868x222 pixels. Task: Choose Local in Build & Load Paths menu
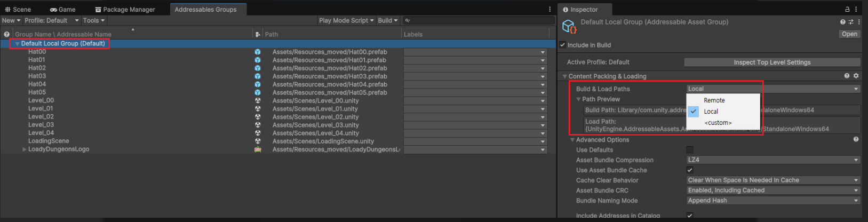pyautogui.click(x=723, y=112)
